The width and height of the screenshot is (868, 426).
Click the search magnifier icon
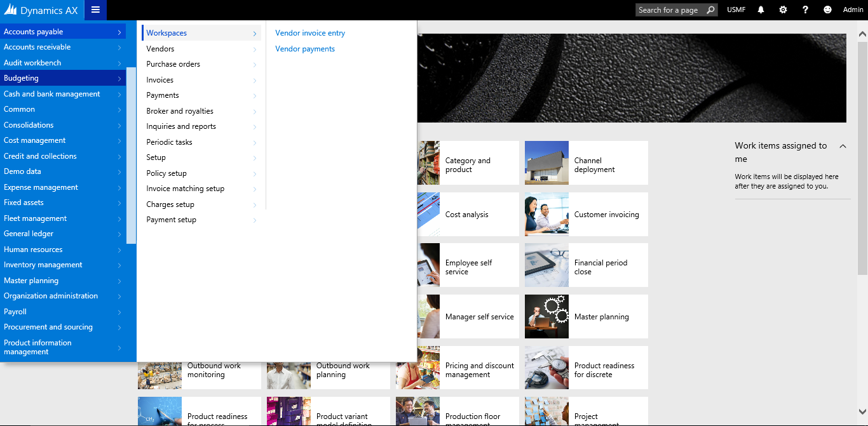point(711,10)
